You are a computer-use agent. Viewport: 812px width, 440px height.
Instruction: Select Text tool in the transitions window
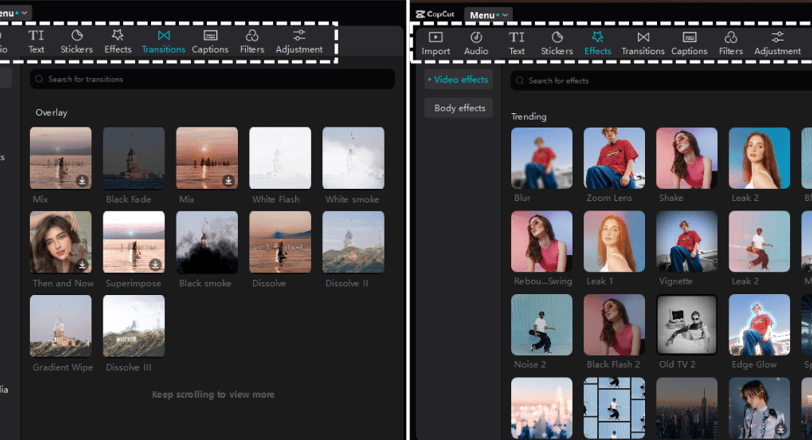(x=36, y=42)
